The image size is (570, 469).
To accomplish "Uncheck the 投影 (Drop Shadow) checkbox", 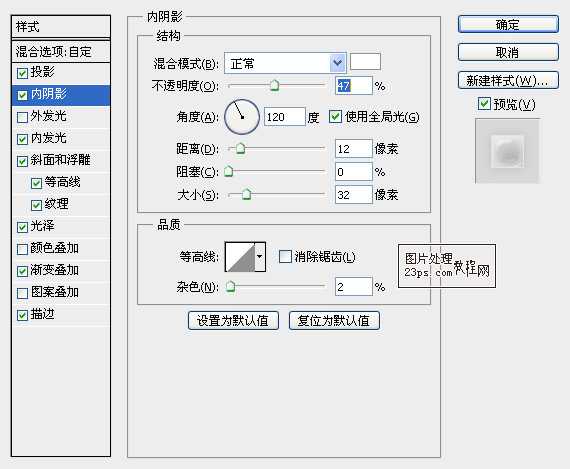I will point(22,73).
